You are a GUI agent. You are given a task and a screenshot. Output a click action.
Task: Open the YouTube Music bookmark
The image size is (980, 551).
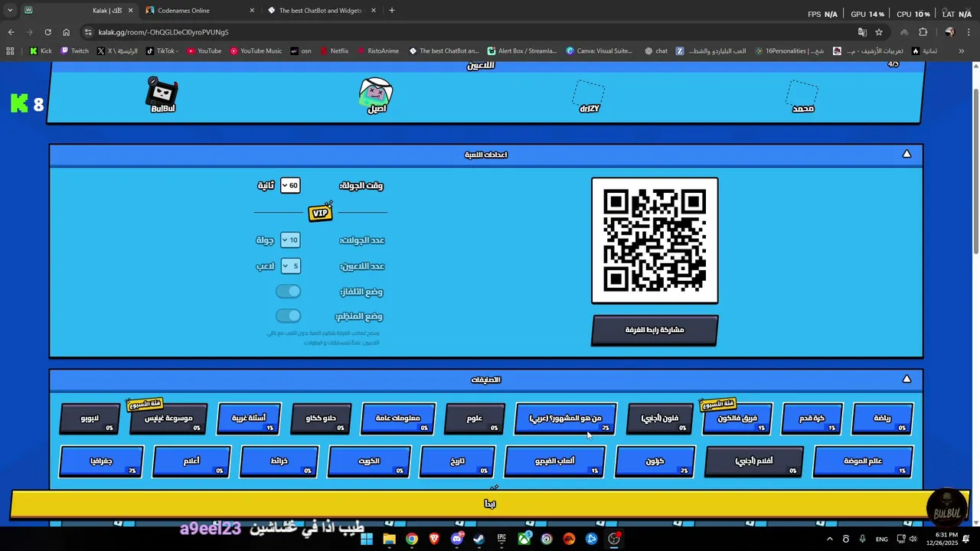point(256,51)
